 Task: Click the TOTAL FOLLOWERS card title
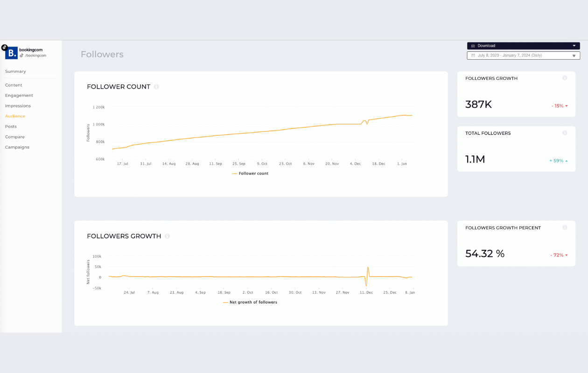point(488,133)
